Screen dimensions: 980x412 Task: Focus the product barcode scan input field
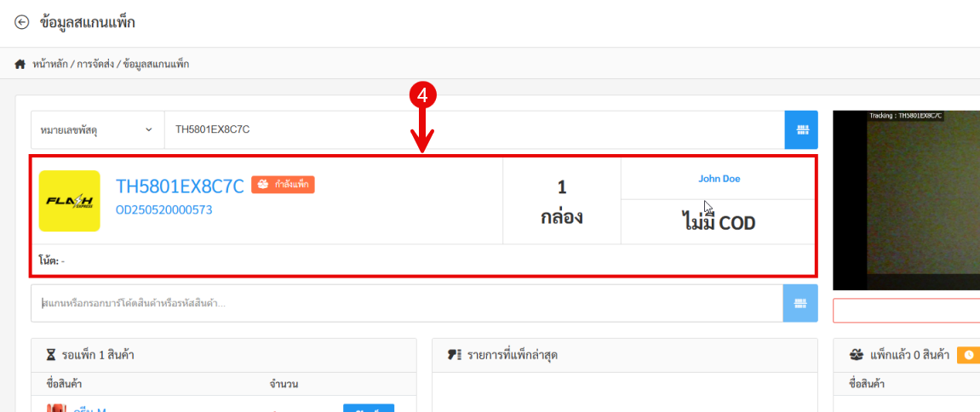click(x=407, y=303)
